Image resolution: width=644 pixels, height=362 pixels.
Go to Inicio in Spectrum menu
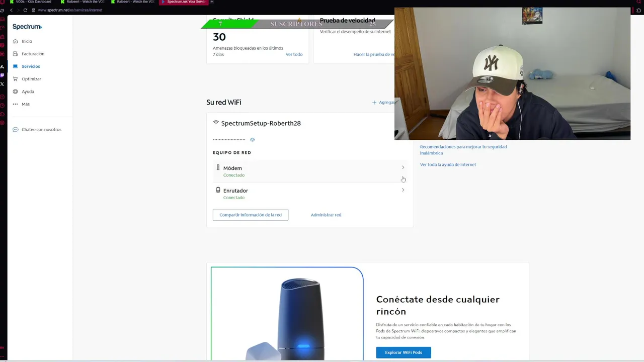click(x=27, y=41)
